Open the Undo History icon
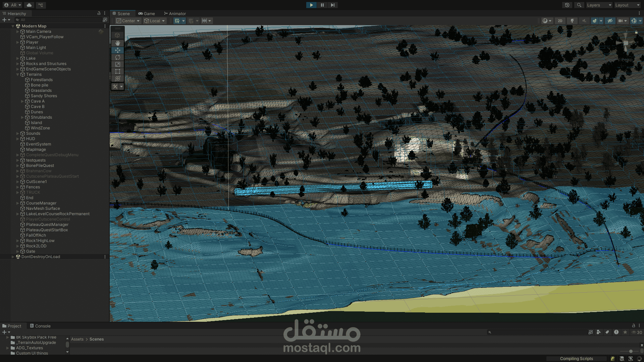The width and height of the screenshot is (644, 362). [567, 5]
